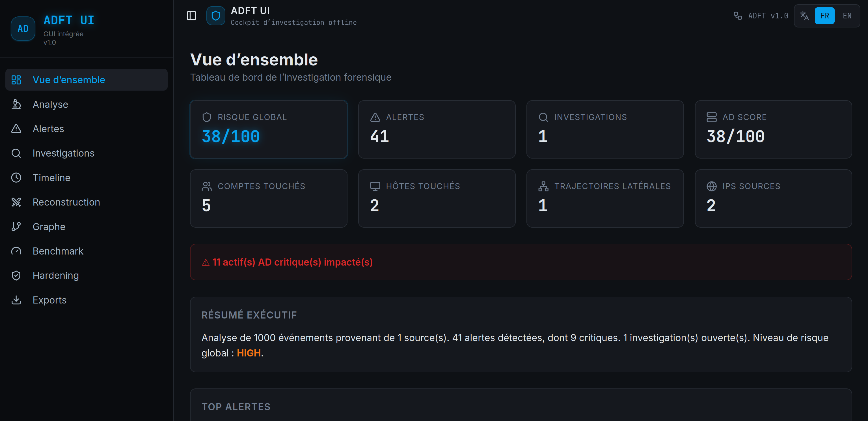Open Benchmark via the gauge icon
This screenshot has height=421, width=868.
tap(16, 251)
